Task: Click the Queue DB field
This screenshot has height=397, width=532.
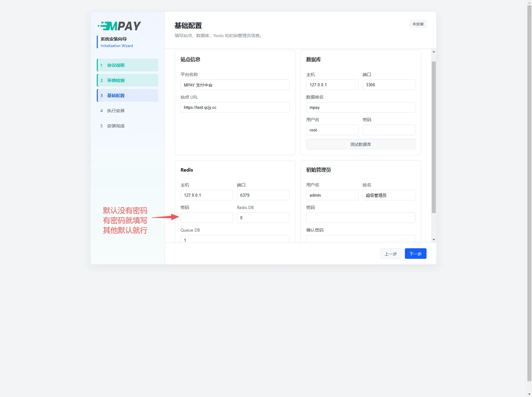Action: [x=235, y=239]
